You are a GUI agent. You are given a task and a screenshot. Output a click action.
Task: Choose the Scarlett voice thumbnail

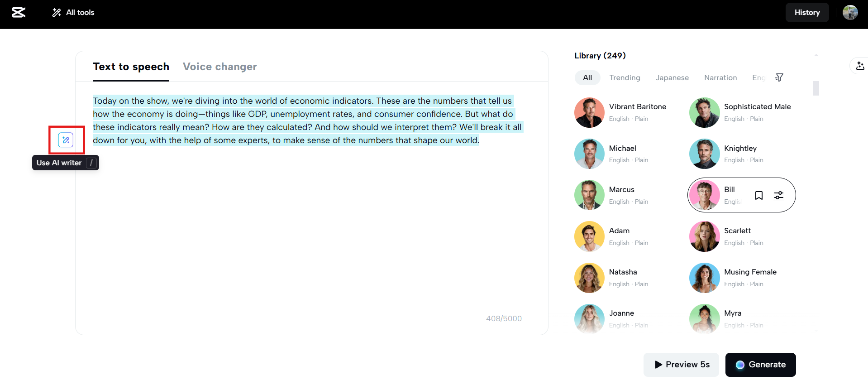[x=704, y=236]
